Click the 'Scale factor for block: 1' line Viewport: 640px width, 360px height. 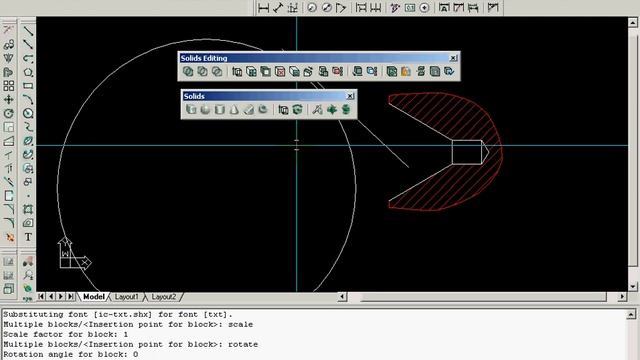click(66, 334)
